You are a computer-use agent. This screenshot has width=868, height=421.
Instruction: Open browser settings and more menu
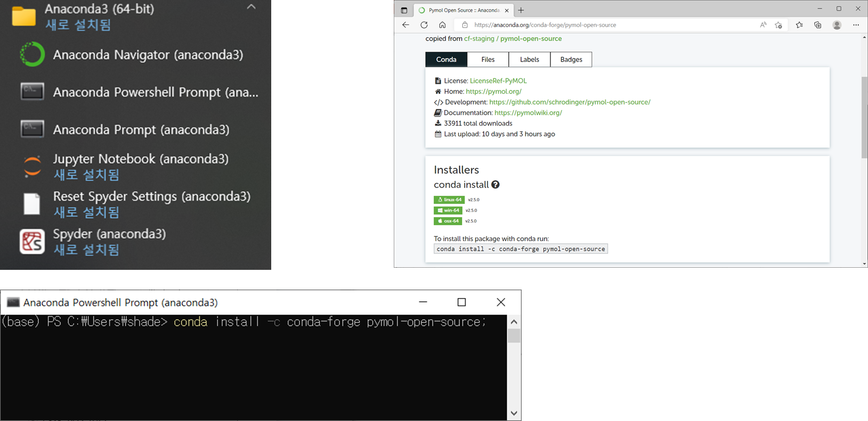coord(856,25)
